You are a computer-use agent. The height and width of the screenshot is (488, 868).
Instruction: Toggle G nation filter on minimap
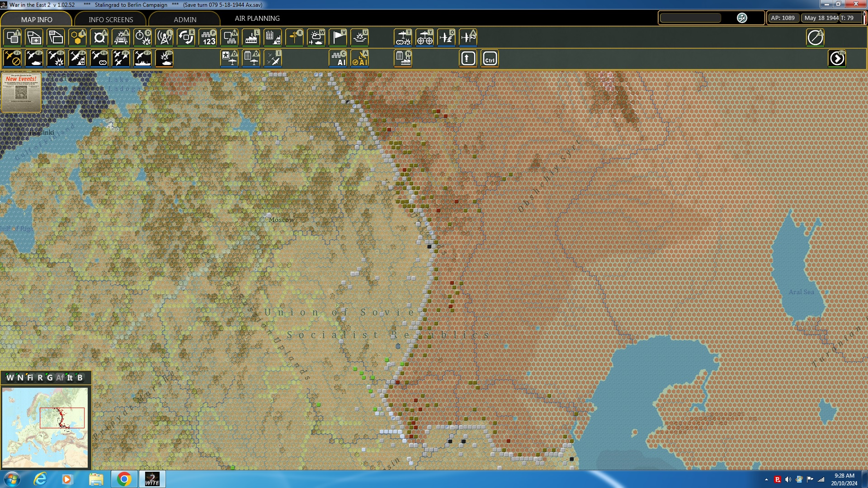[x=50, y=378]
